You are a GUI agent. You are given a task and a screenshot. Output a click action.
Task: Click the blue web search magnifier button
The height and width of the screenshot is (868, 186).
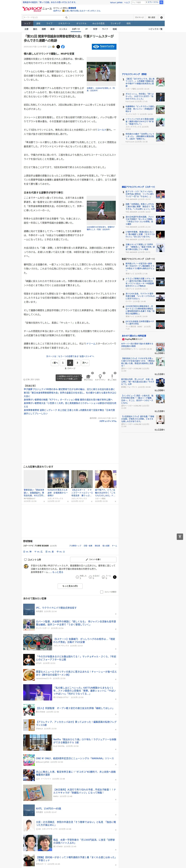[x=161, y=2]
